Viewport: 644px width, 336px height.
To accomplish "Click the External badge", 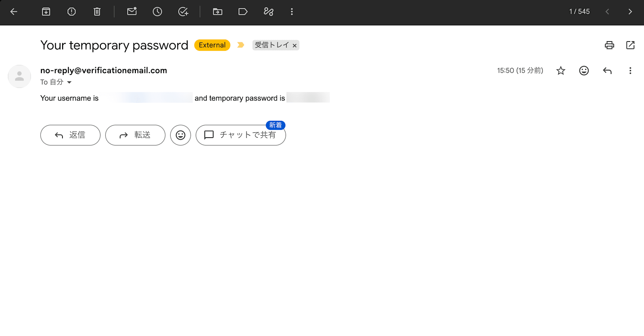I will tap(212, 45).
